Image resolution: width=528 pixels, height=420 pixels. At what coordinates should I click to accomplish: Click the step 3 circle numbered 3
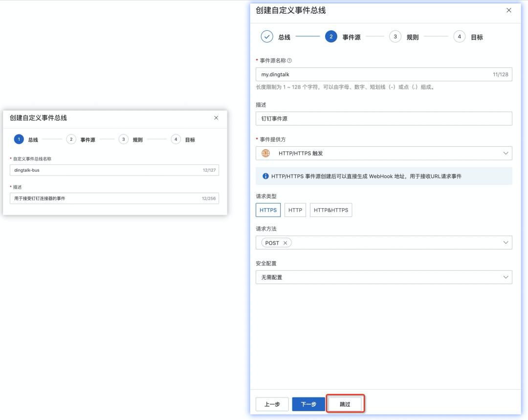(x=395, y=36)
